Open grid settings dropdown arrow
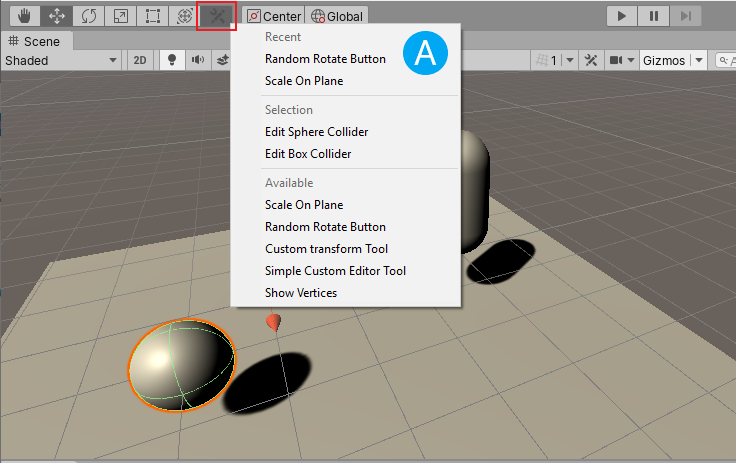This screenshot has height=463, width=736. pos(570,60)
